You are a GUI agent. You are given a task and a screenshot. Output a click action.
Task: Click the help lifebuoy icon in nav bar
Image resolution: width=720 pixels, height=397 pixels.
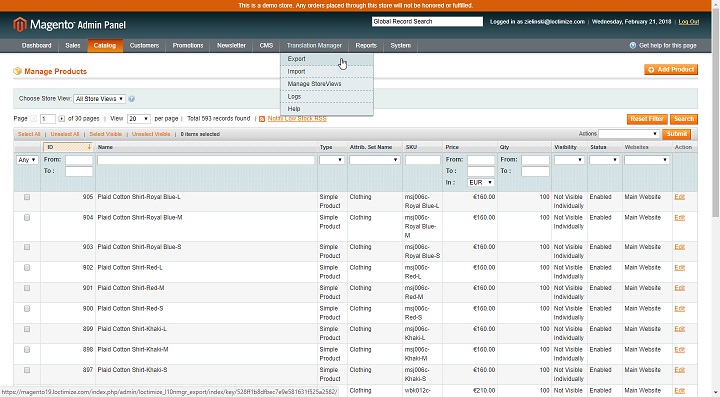pyautogui.click(x=633, y=45)
